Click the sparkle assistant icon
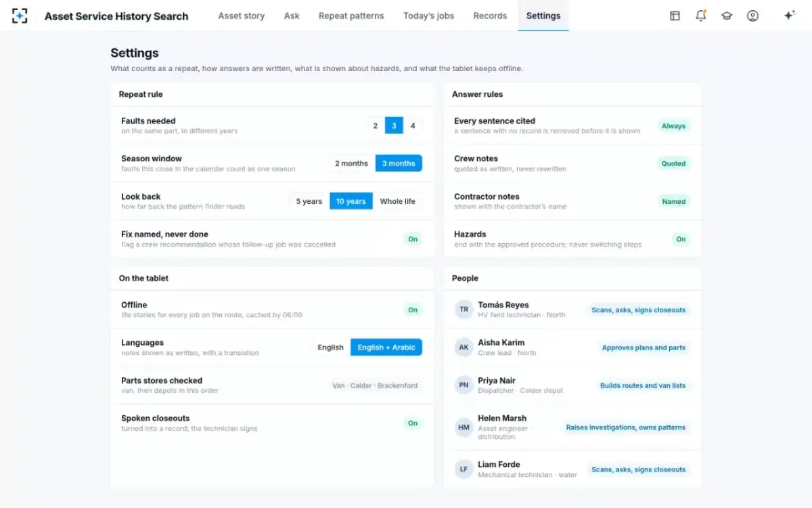Screen dimensions: 812x508 (789, 16)
